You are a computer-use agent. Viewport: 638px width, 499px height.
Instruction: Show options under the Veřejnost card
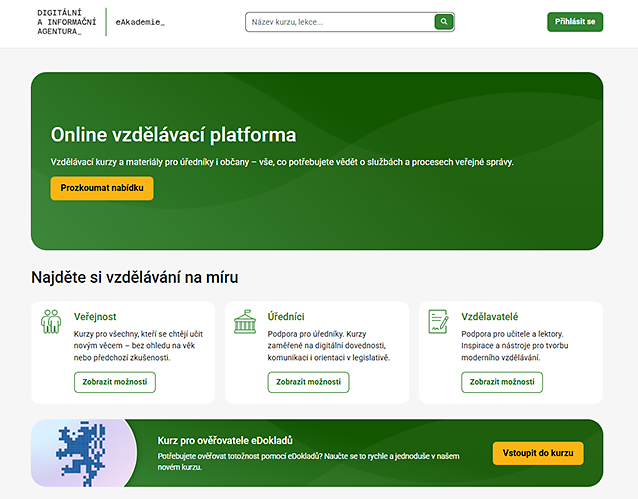pyautogui.click(x=115, y=382)
